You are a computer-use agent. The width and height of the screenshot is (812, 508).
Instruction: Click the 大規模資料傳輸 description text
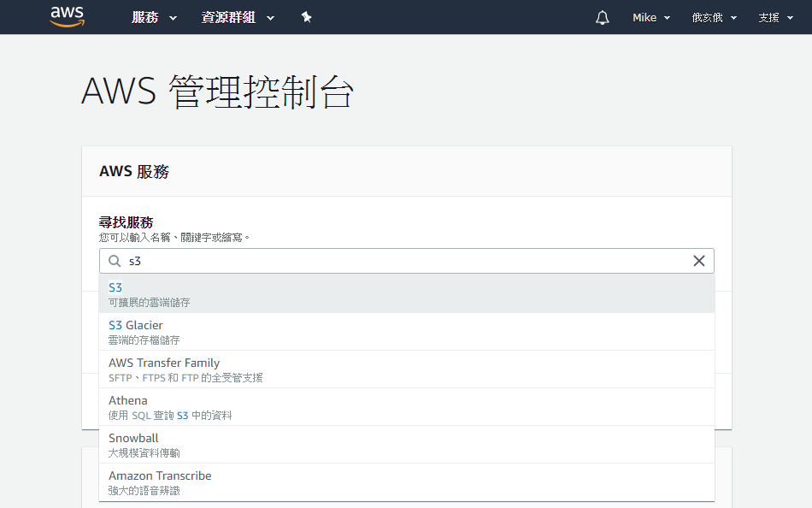point(144,453)
